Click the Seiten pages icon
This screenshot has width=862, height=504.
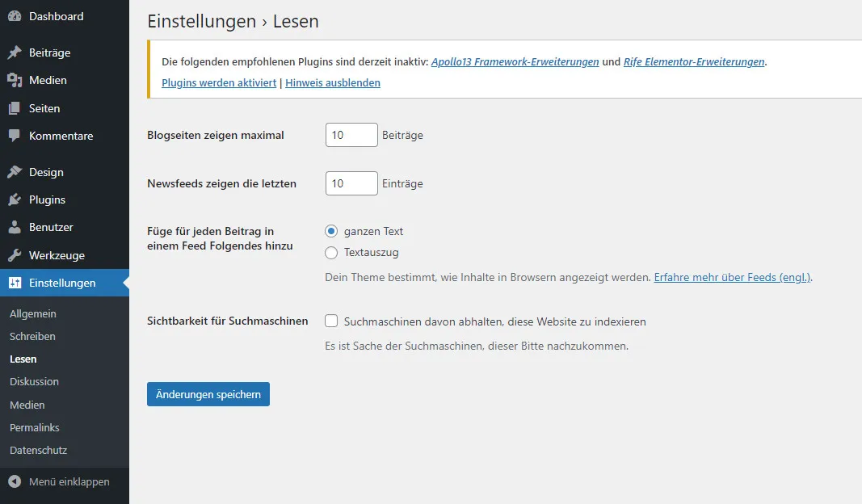(15, 108)
